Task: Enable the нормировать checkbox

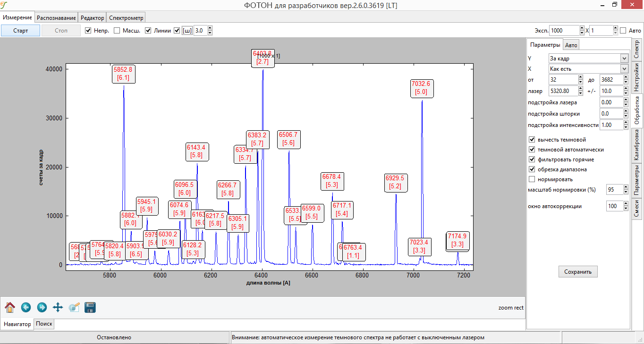Action: pyautogui.click(x=532, y=179)
